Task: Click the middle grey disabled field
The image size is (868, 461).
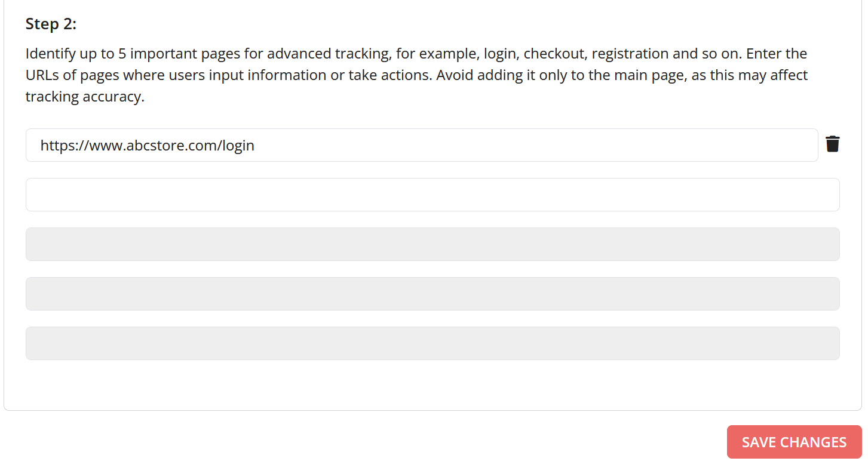Action: (432, 294)
